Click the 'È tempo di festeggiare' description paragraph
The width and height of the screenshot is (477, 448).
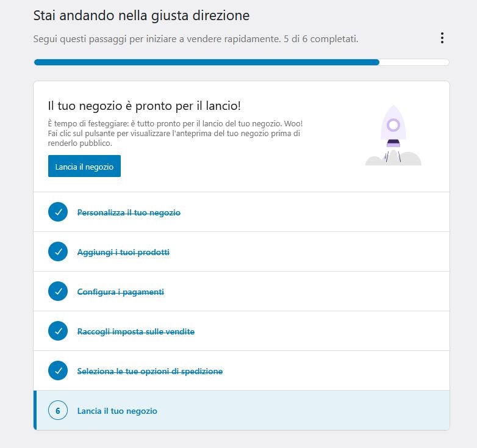click(x=175, y=133)
